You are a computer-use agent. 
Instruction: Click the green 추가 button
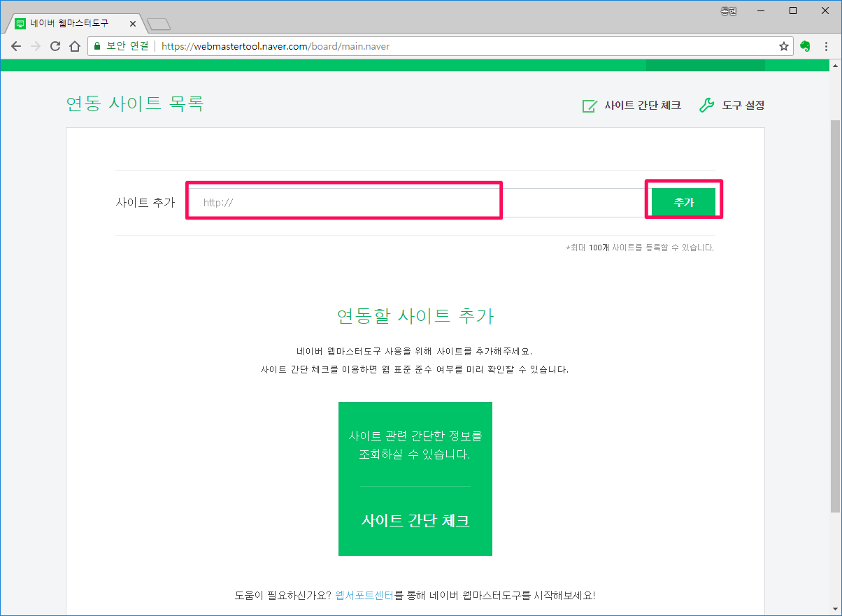tap(683, 203)
